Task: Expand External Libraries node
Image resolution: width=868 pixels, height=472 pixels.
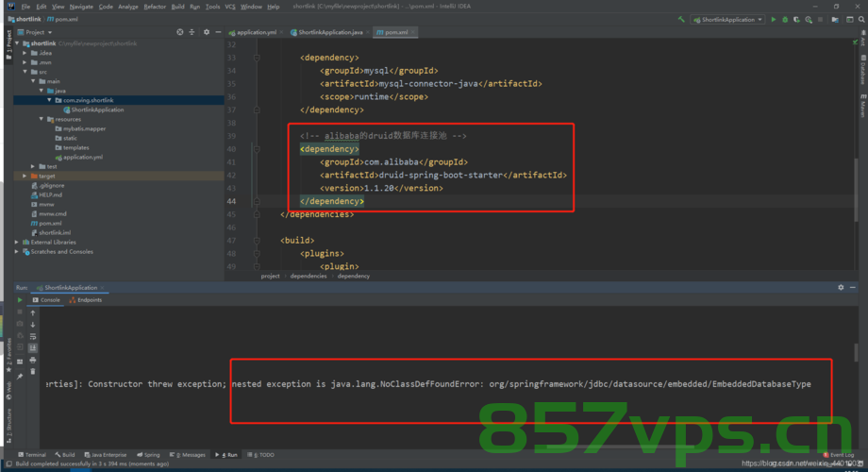Action: 17,242
